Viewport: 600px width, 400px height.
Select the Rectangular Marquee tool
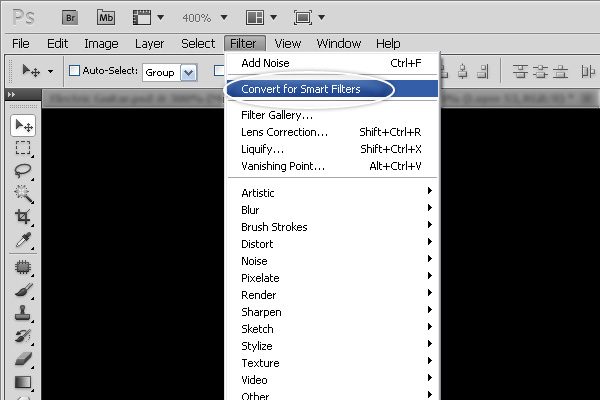coord(23,148)
